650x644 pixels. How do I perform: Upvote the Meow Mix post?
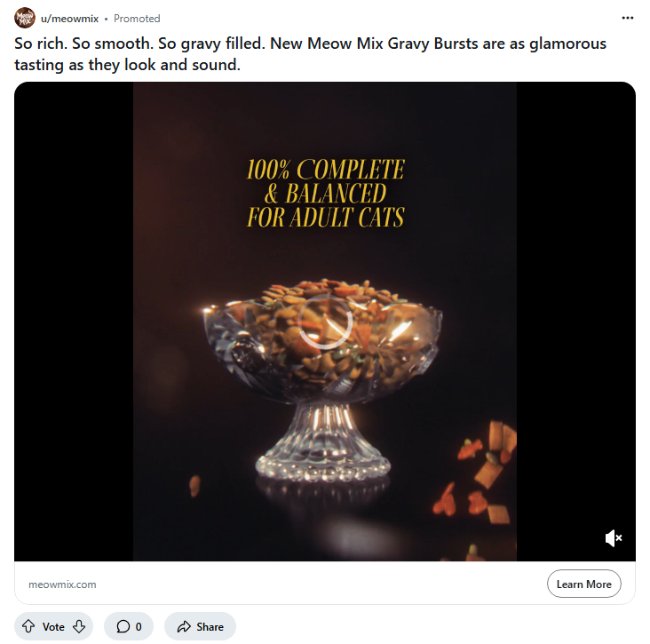coord(28,626)
